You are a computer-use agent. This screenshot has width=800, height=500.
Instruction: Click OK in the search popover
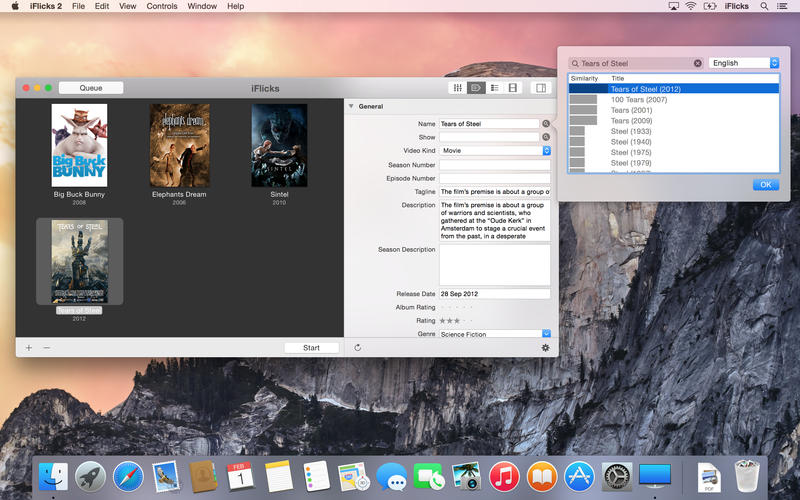click(765, 185)
